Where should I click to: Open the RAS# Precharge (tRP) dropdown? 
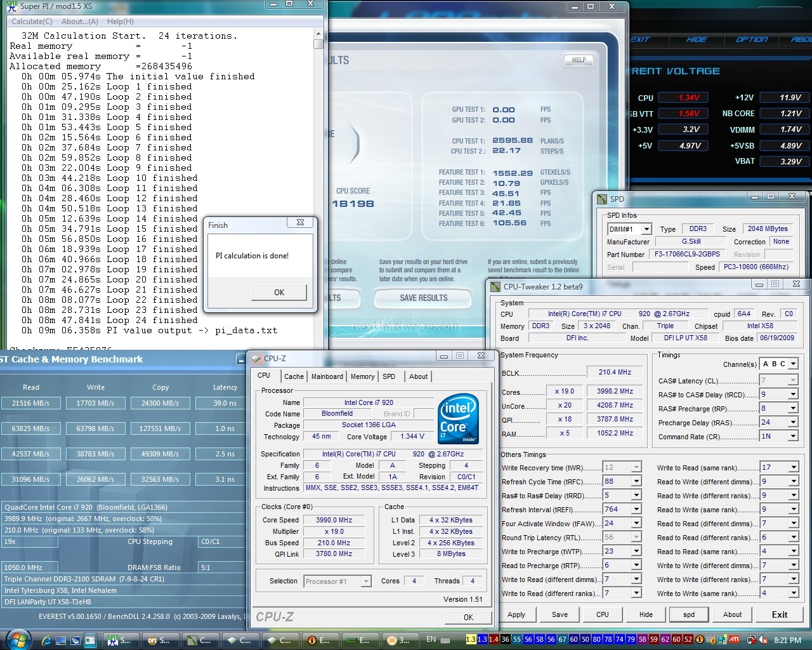click(x=792, y=408)
